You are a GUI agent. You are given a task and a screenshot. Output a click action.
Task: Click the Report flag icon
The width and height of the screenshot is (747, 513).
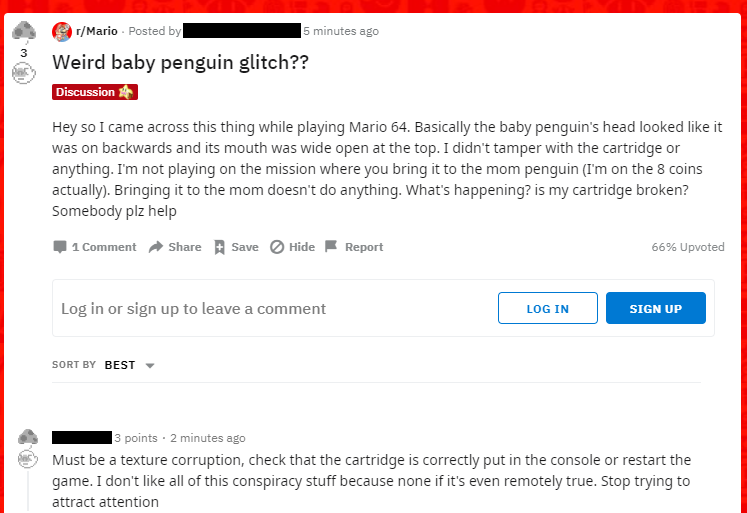[331, 247]
